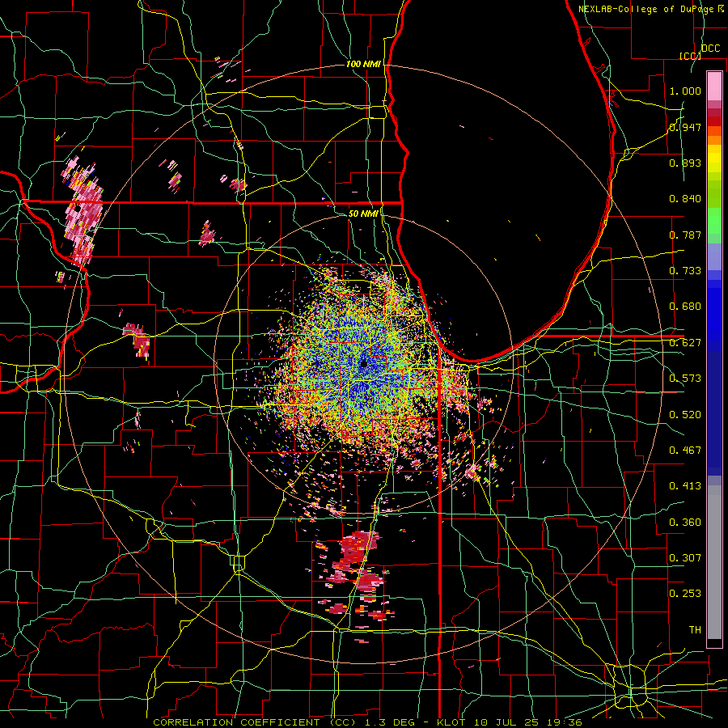Select the 0.947 scale value

[685, 127]
